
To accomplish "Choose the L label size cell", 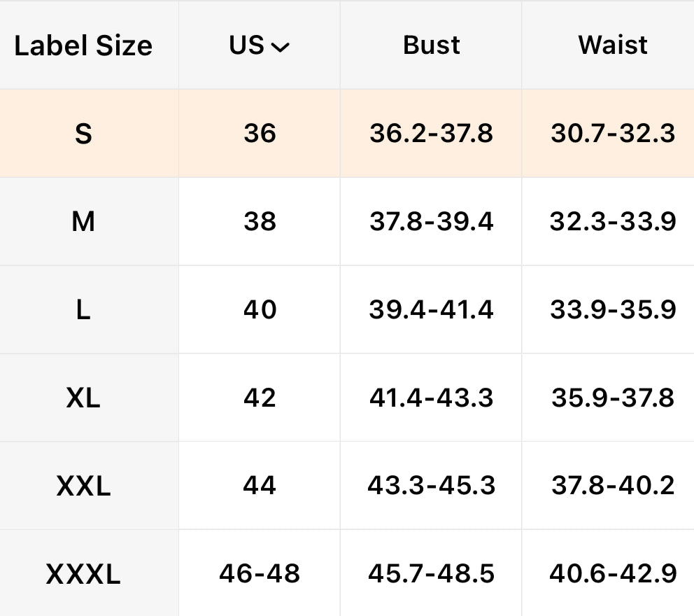I will click(x=83, y=309).
